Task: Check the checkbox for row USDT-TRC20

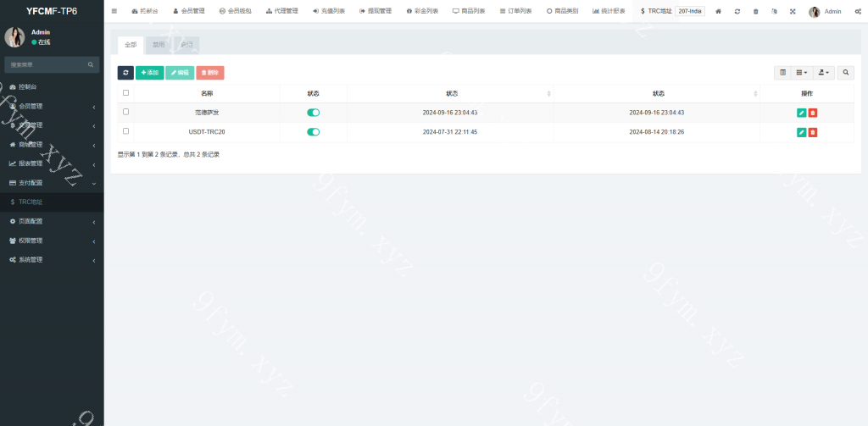Action: tap(125, 131)
